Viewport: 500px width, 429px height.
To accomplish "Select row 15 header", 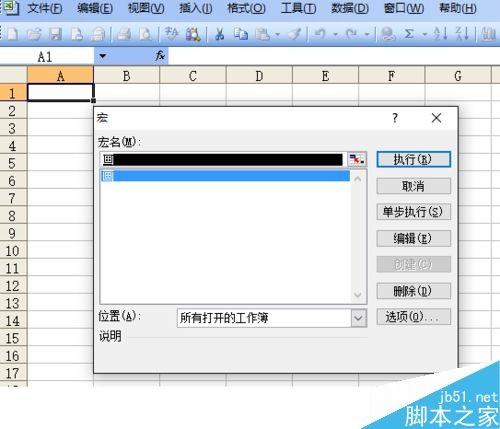I will click(x=13, y=338).
